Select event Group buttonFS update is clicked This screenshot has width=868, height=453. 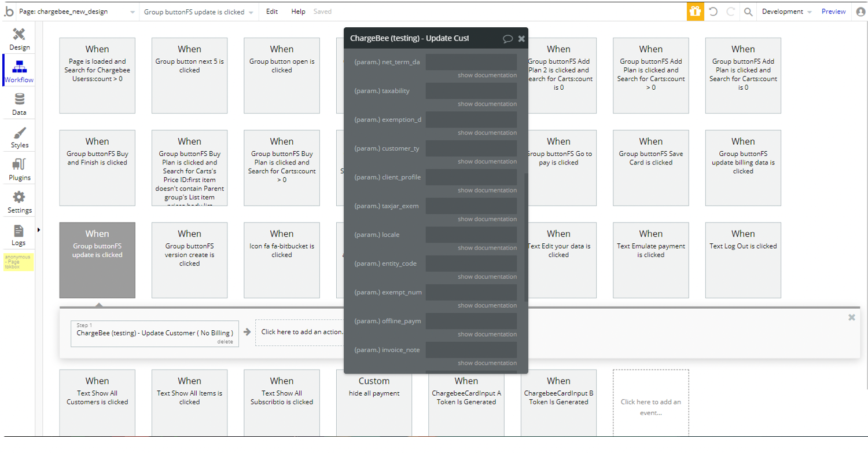pos(97,260)
